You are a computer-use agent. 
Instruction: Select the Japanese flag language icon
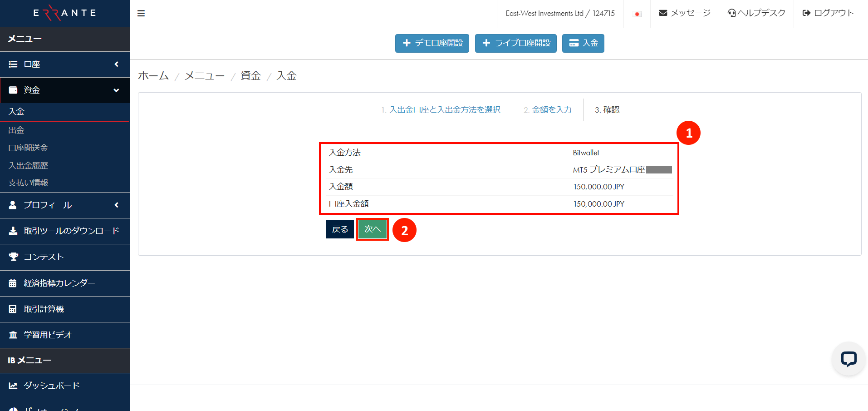point(637,14)
